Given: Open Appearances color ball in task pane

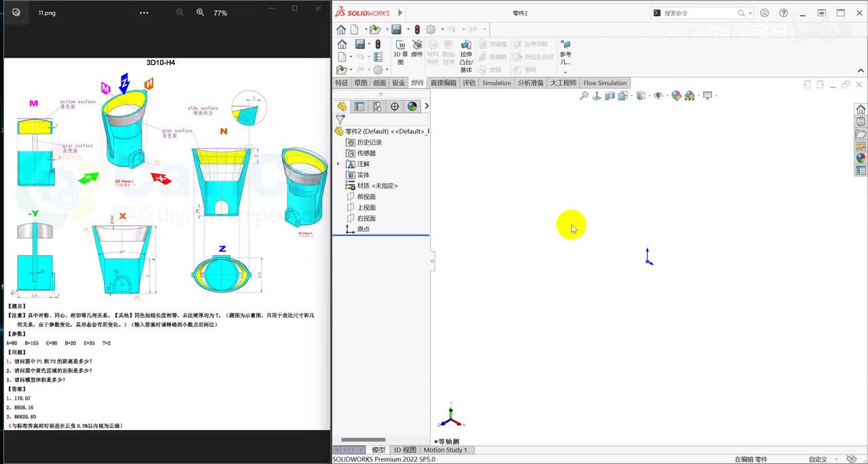Looking at the screenshot, I should (861, 158).
